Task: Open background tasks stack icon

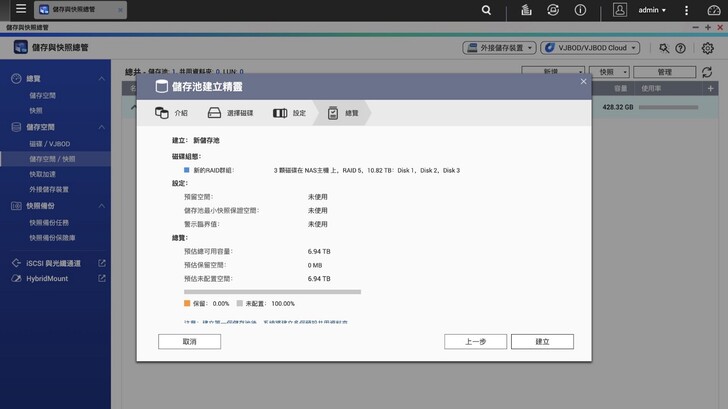Action: (525, 10)
